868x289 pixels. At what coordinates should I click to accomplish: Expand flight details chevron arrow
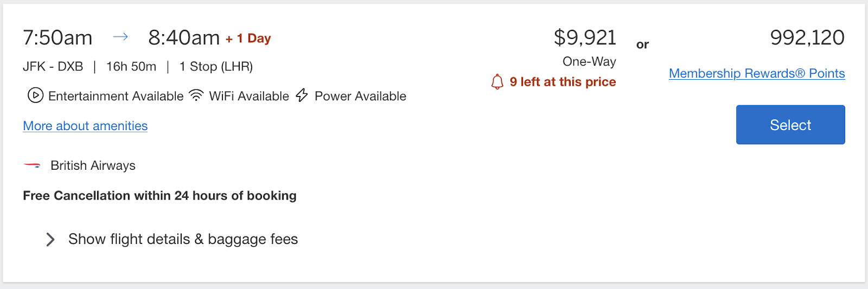click(x=50, y=239)
